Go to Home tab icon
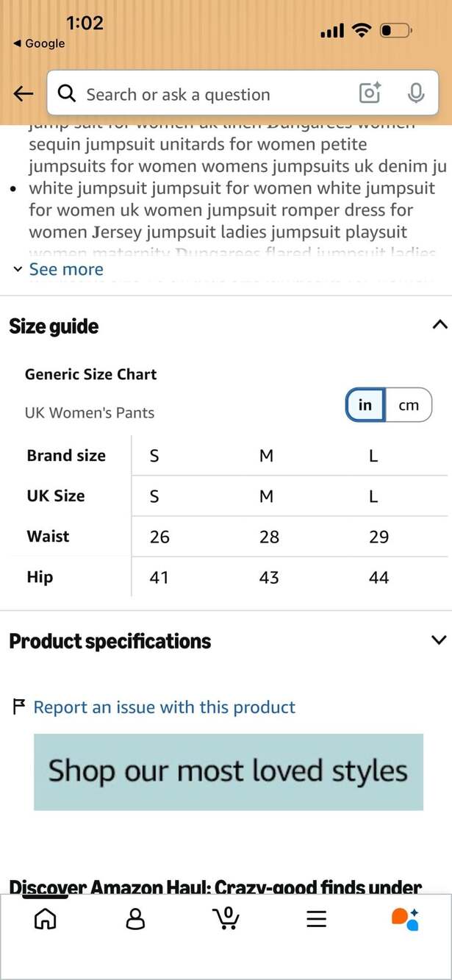 coord(46,918)
